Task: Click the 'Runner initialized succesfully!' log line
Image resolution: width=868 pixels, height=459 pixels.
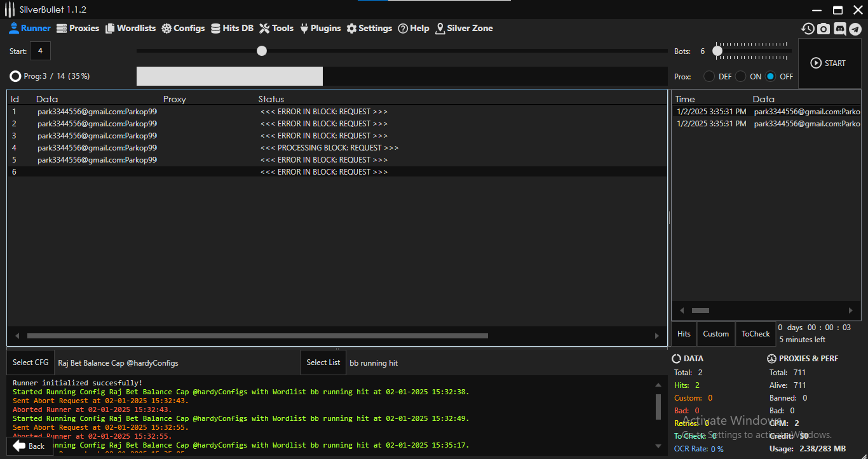Action: (78, 383)
